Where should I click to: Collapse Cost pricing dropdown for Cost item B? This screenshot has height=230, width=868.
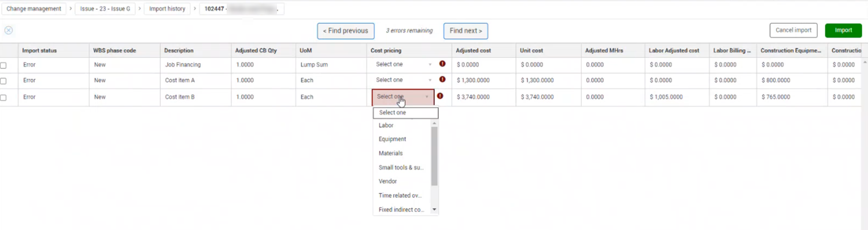pos(403,97)
